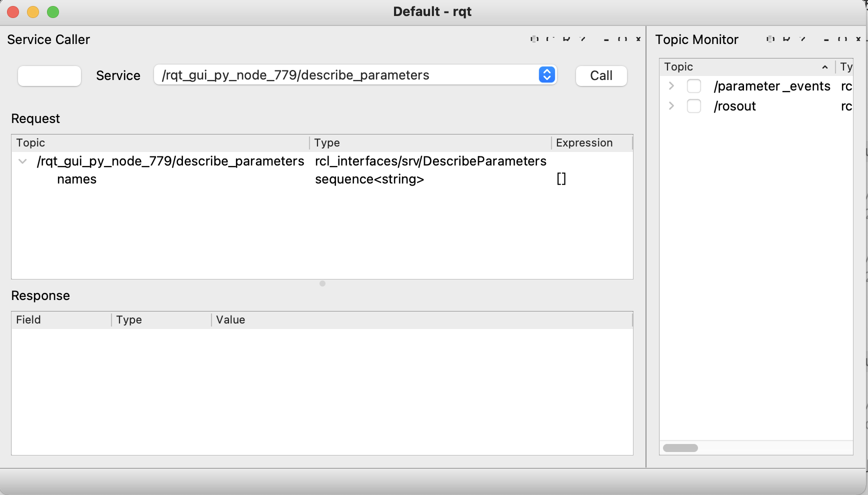
Task: Select the [] expression value of names
Action: (561, 179)
